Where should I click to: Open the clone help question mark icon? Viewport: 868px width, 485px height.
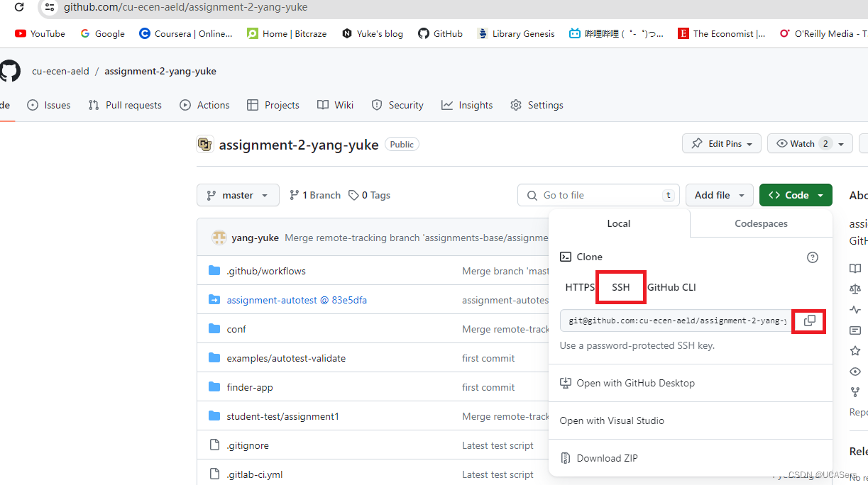(813, 257)
